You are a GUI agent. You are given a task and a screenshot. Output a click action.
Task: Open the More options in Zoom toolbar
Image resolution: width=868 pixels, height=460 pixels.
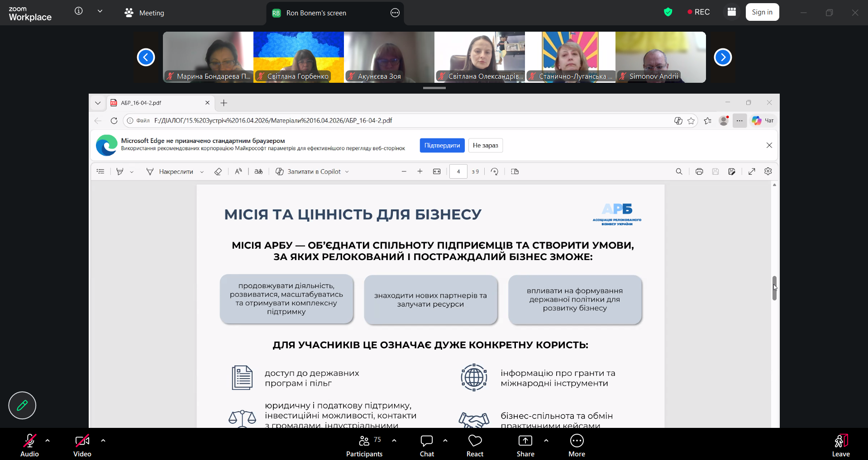(x=577, y=441)
